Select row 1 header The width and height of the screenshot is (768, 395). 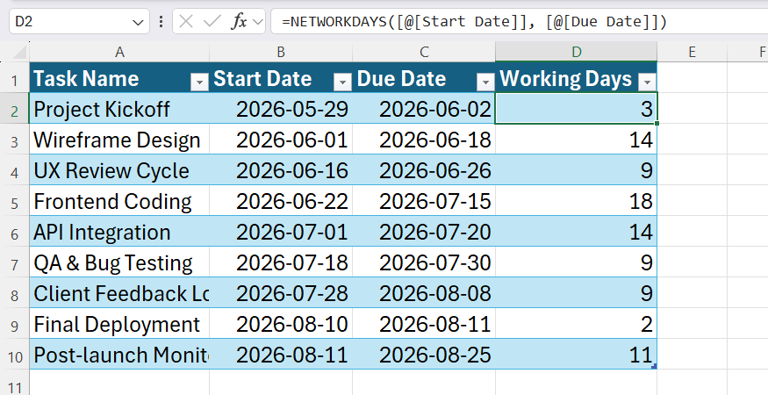[x=15, y=79]
